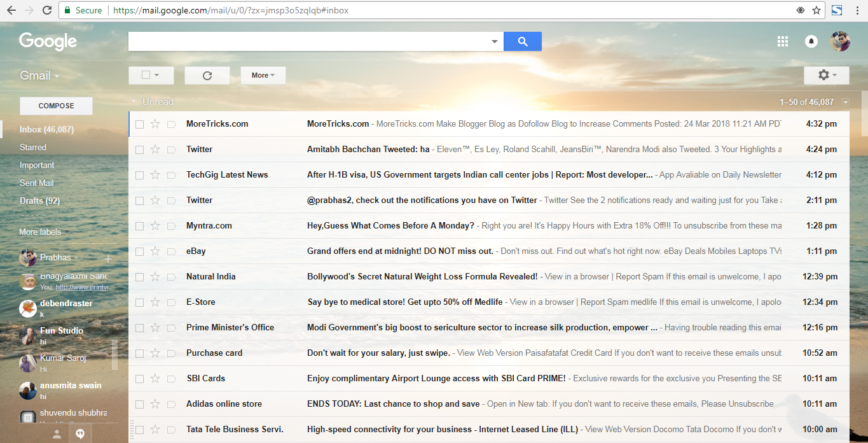Tick the eBay email checkbox

coord(139,251)
